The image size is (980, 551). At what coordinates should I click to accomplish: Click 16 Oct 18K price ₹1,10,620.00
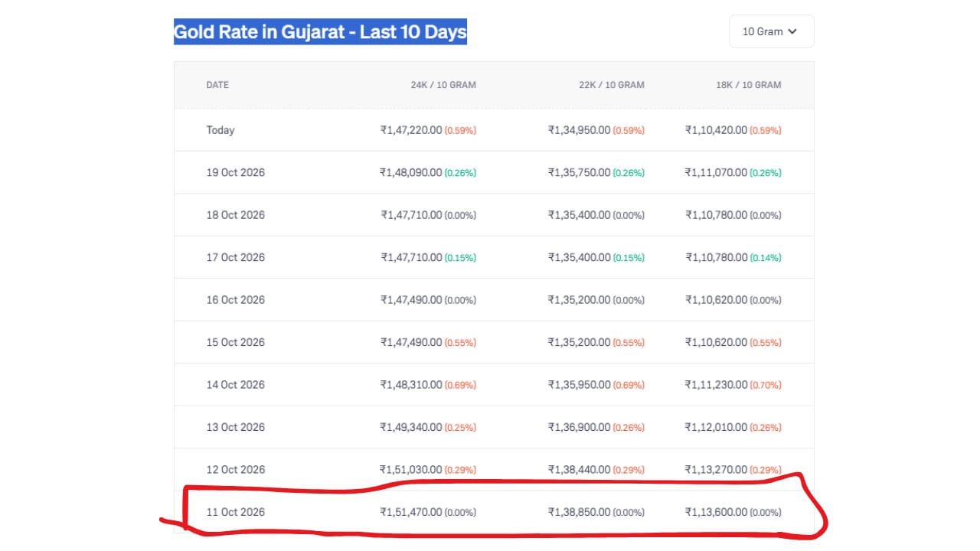[716, 300]
